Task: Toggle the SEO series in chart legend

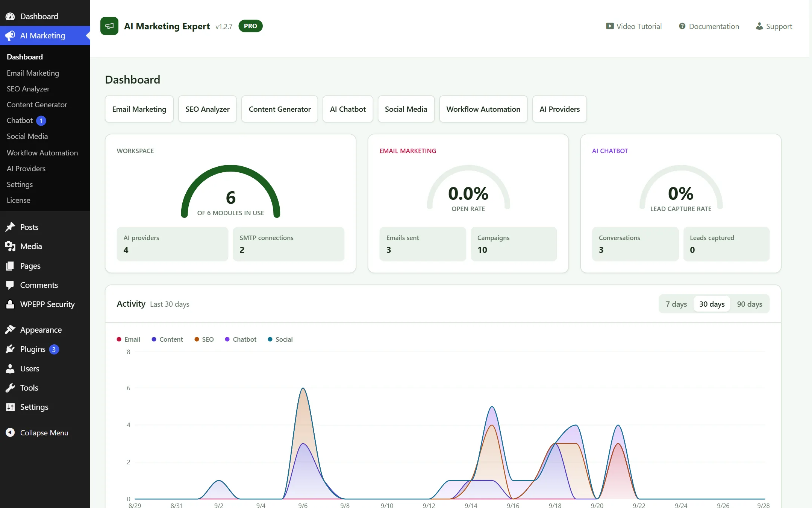Action: [204, 339]
